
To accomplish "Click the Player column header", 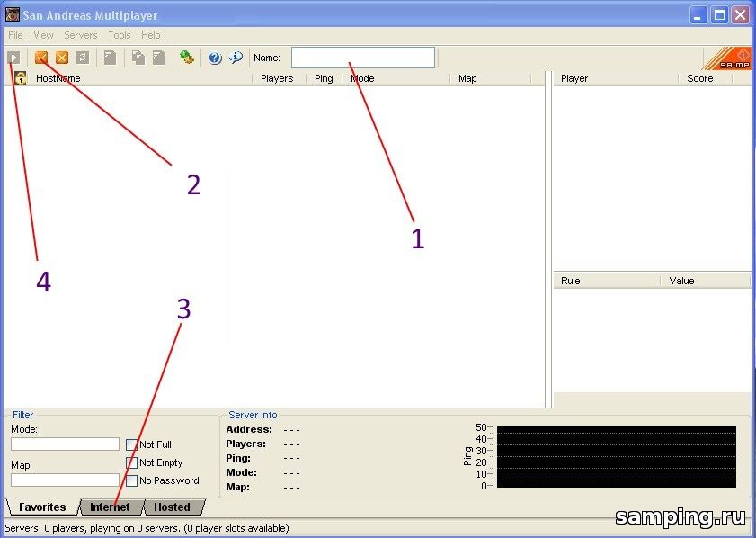I will 616,78.
